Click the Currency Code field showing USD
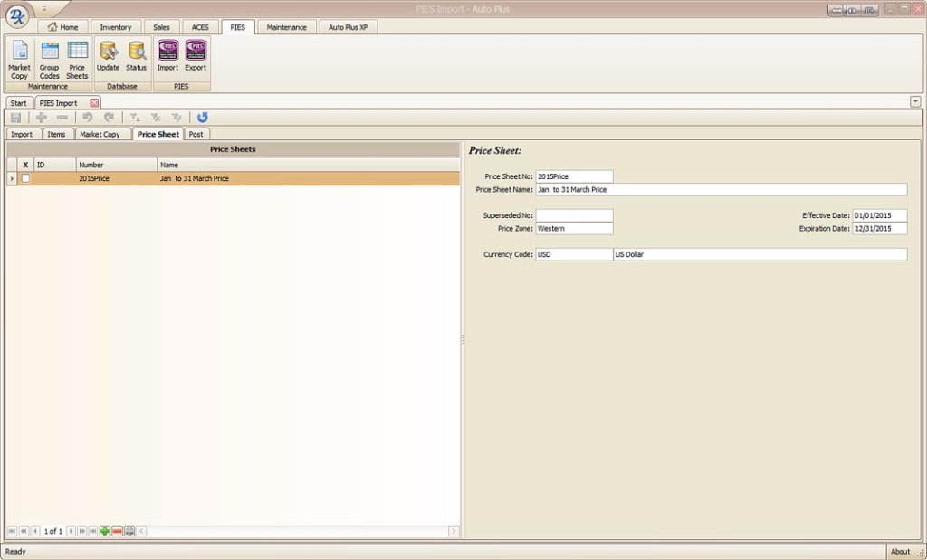The width and height of the screenshot is (927, 560). 574,254
